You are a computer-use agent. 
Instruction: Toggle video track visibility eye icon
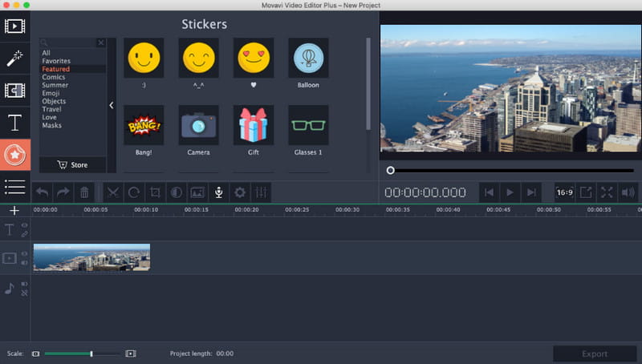[x=24, y=254]
